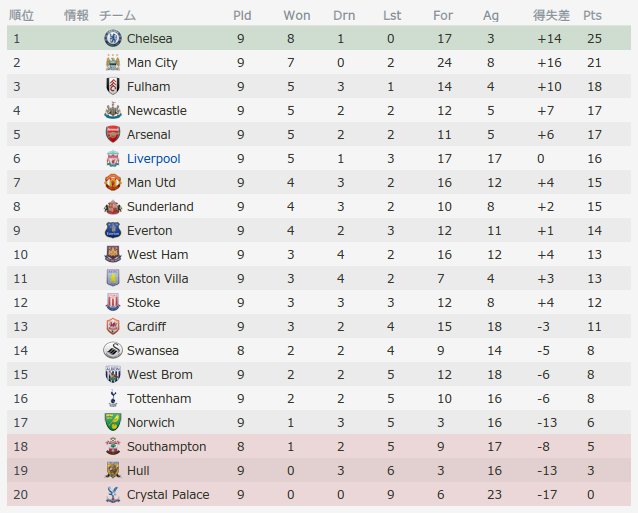Click the 順位 column header

pos(21,16)
